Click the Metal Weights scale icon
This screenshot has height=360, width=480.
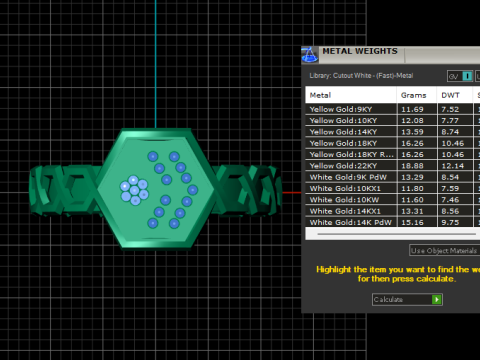[x=309, y=55]
